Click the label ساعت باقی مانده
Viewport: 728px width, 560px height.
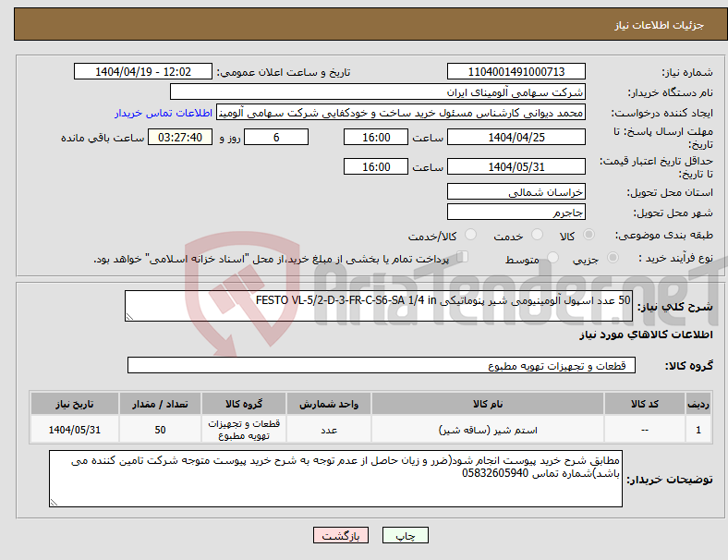point(103,138)
